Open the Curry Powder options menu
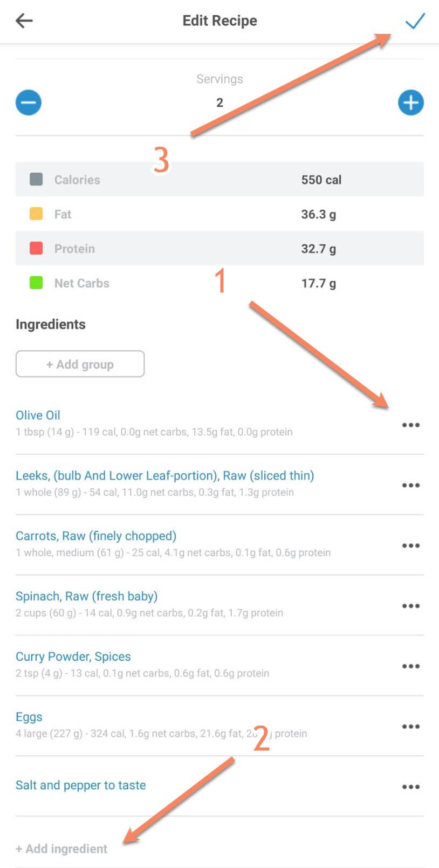The height and width of the screenshot is (868, 439). click(410, 667)
